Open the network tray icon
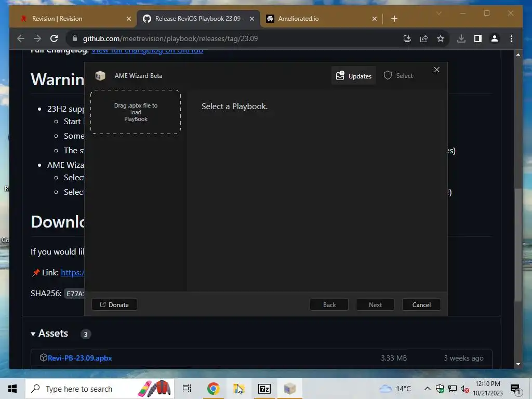The image size is (532, 399). coord(453,389)
